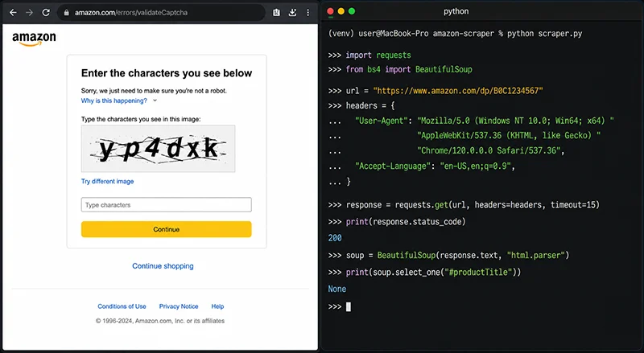This screenshot has width=644, height=353.
Task: Request a new captcha via Try different image
Action: tap(107, 181)
